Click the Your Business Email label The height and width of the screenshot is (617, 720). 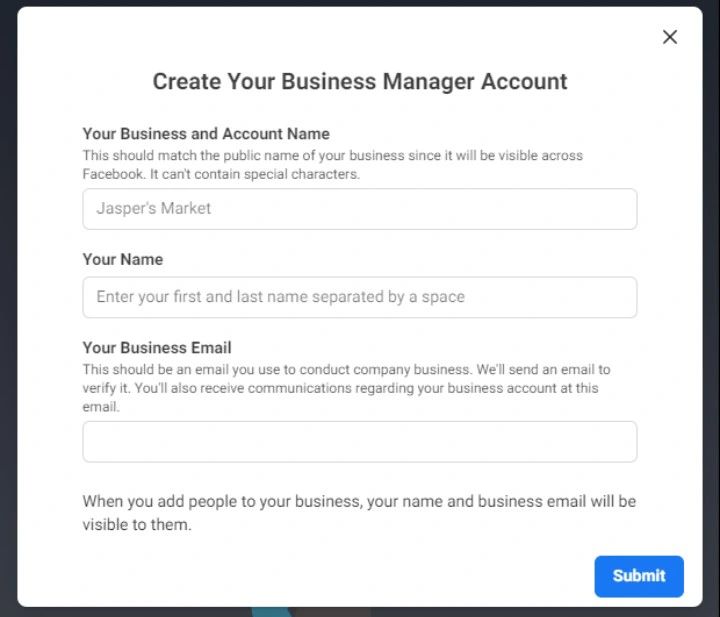point(157,348)
